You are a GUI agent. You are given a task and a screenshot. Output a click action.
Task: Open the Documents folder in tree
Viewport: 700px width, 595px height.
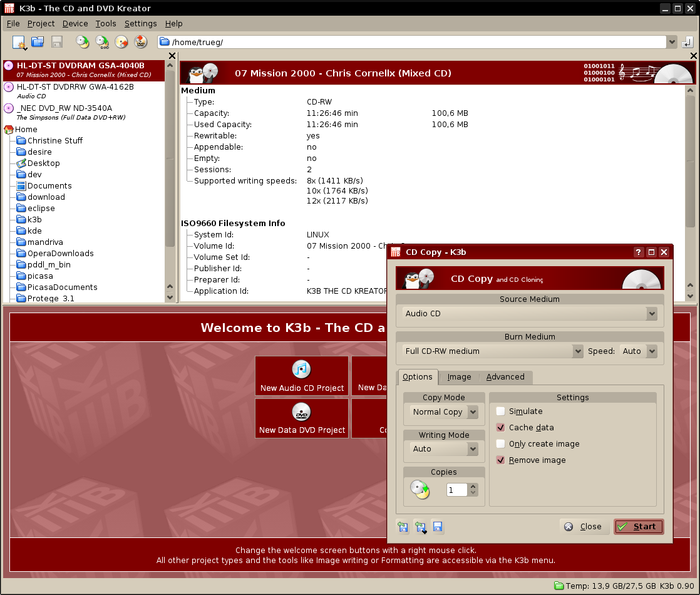click(44, 186)
